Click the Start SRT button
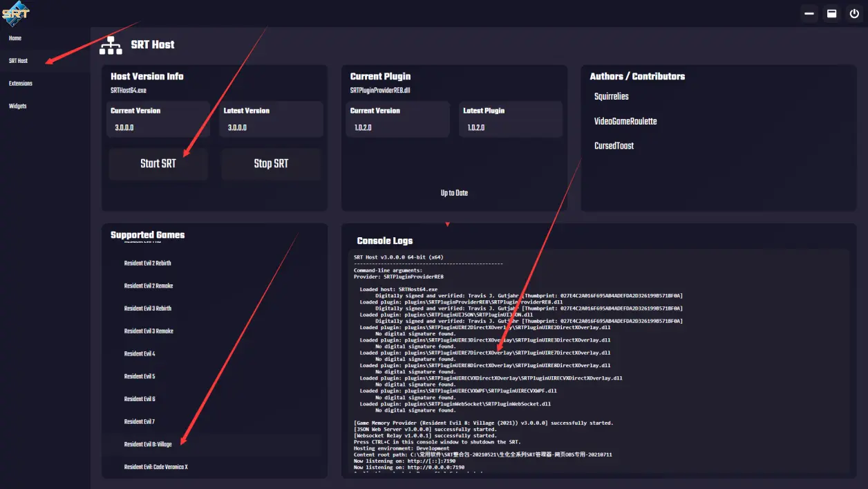 [158, 164]
